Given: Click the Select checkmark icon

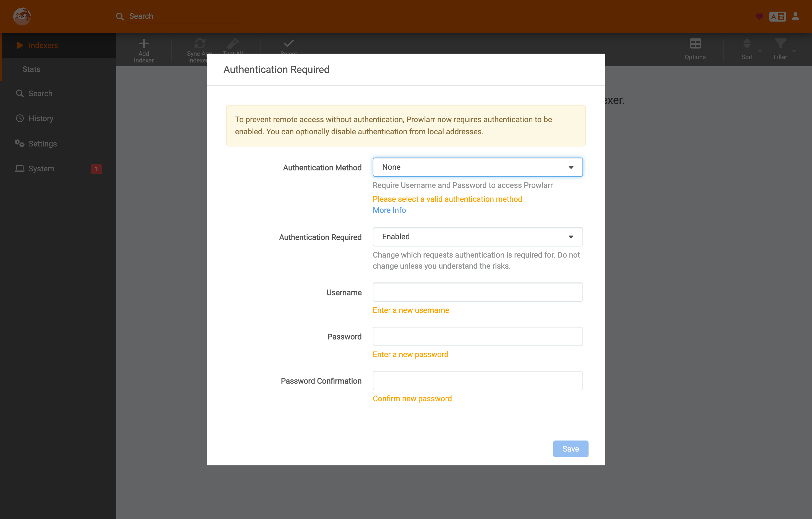Looking at the screenshot, I should click(x=289, y=43).
